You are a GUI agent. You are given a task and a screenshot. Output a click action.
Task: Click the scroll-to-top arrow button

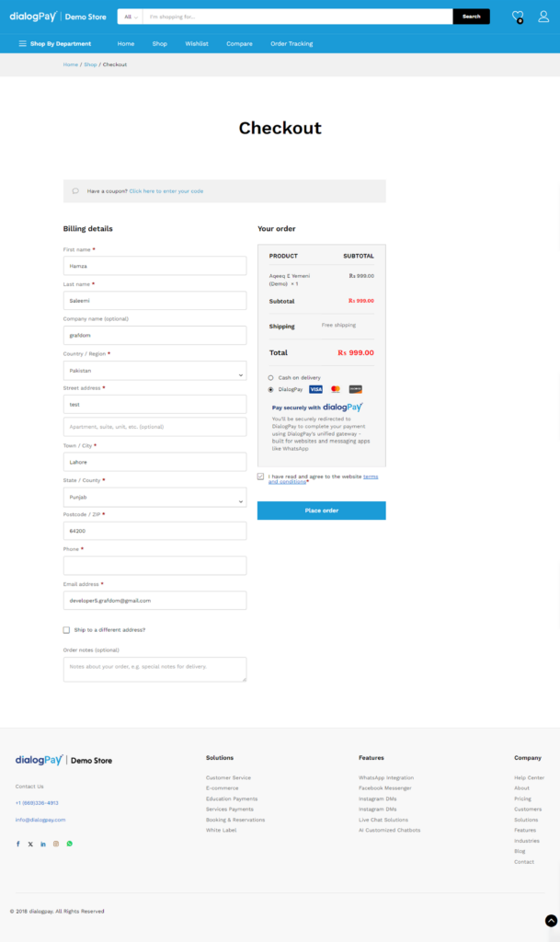tap(551, 920)
